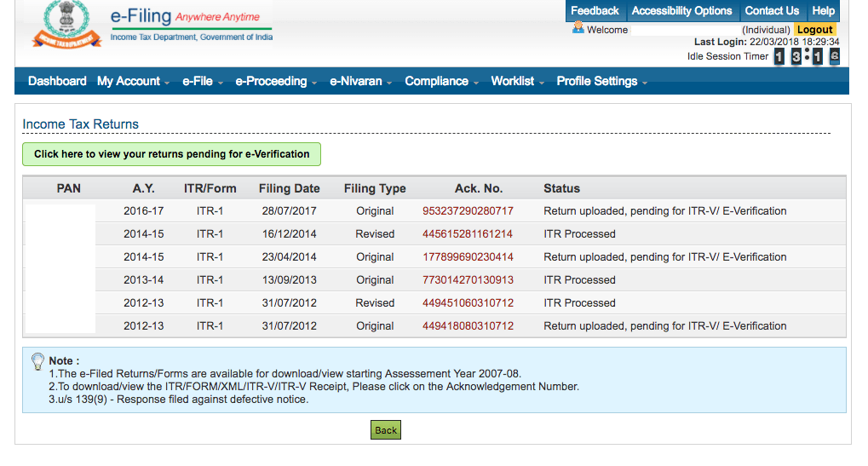Select the 28/07/2017 filing date cell
Screen dimensions: 868x466
(x=289, y=211)
